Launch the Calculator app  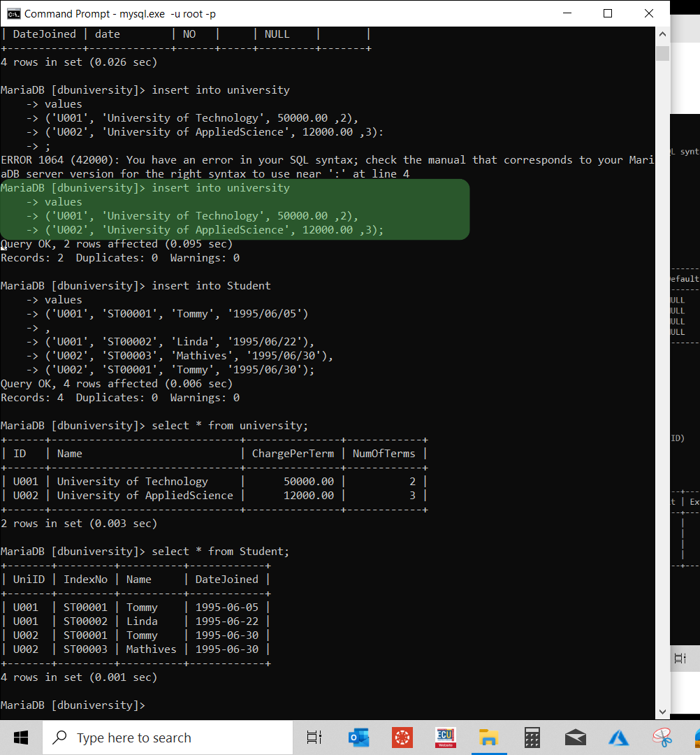[x=532, y=738]
